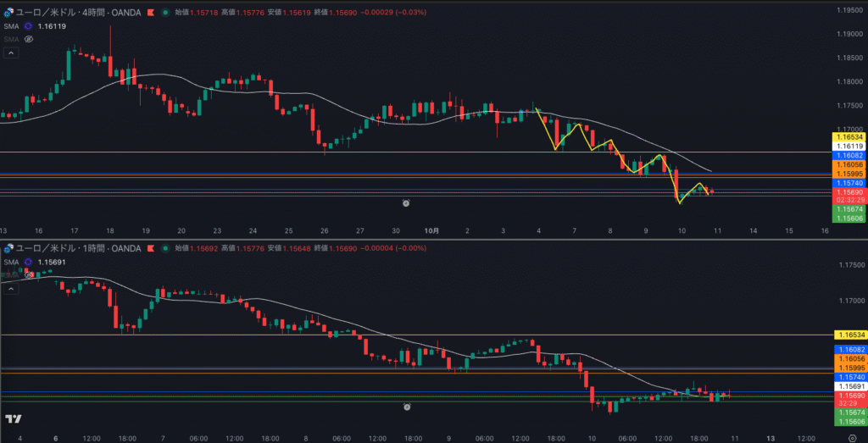The image size is (868, 443).
Task: Click the red flag marker on 4-hour chart title
Action: point(151,13)
